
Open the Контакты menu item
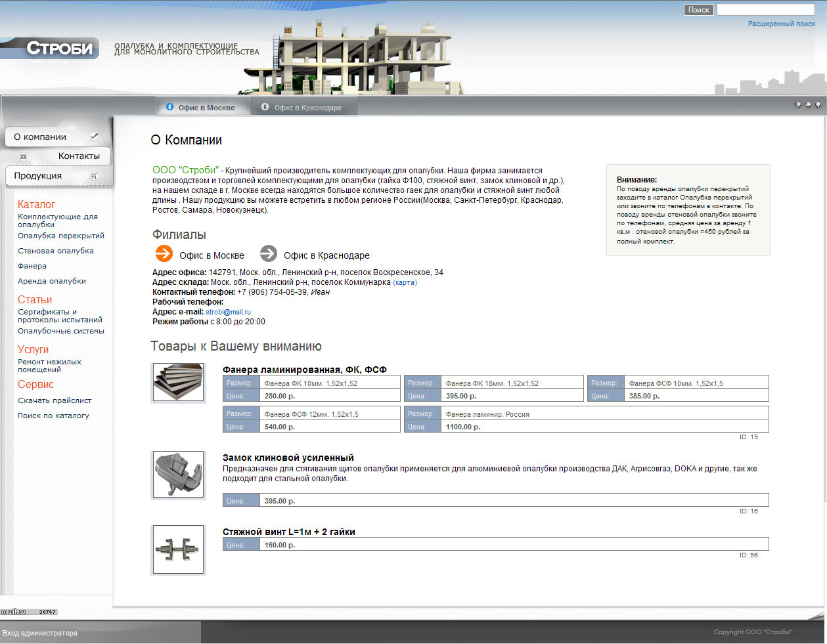[79, 156]
